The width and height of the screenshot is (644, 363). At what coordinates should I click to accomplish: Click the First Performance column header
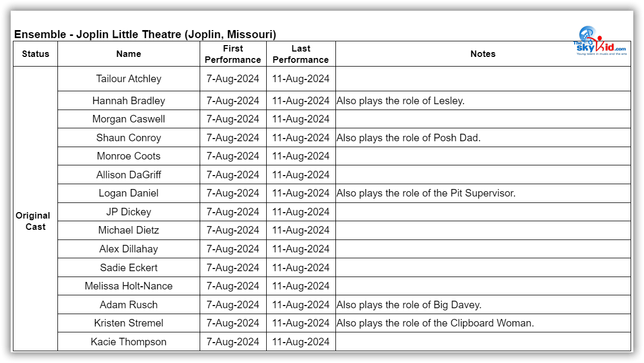(x=233, y=54)
